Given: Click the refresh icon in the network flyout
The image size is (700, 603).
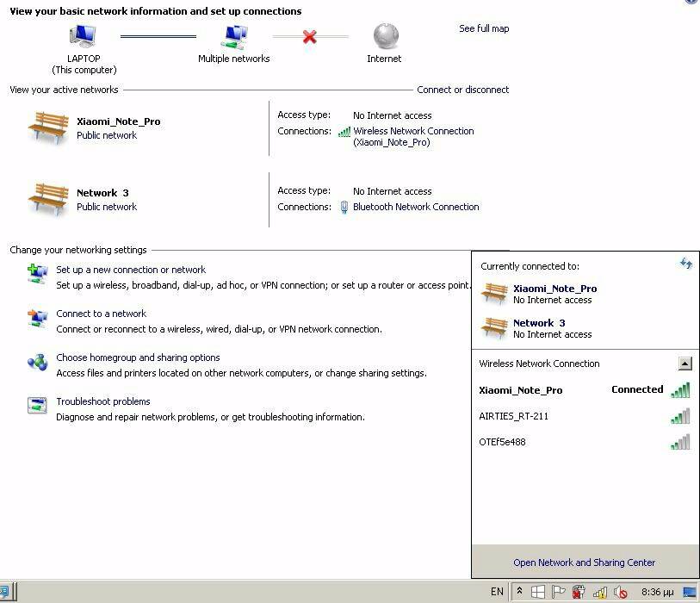Looking at the screenshot, I should click(x=685, y=264).
